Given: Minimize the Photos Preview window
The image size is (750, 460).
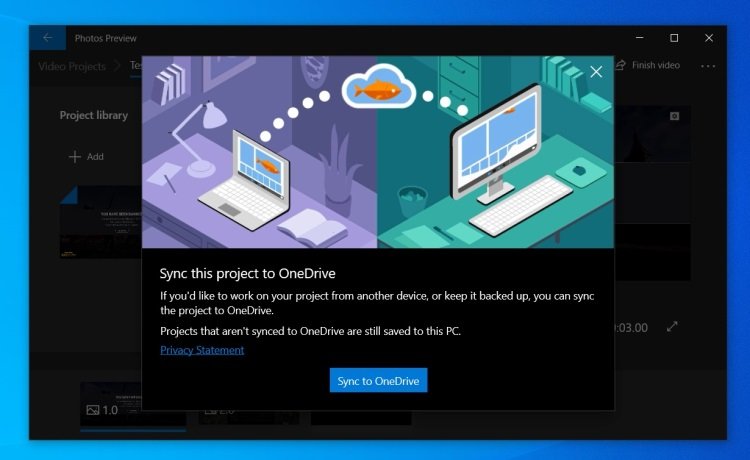Looking at the screenshot, I should pos(640,38).
